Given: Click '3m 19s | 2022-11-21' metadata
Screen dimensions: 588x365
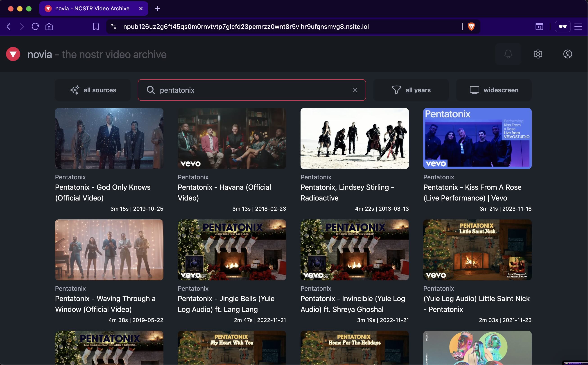Looking at the screenshot, I should point(383,320).
